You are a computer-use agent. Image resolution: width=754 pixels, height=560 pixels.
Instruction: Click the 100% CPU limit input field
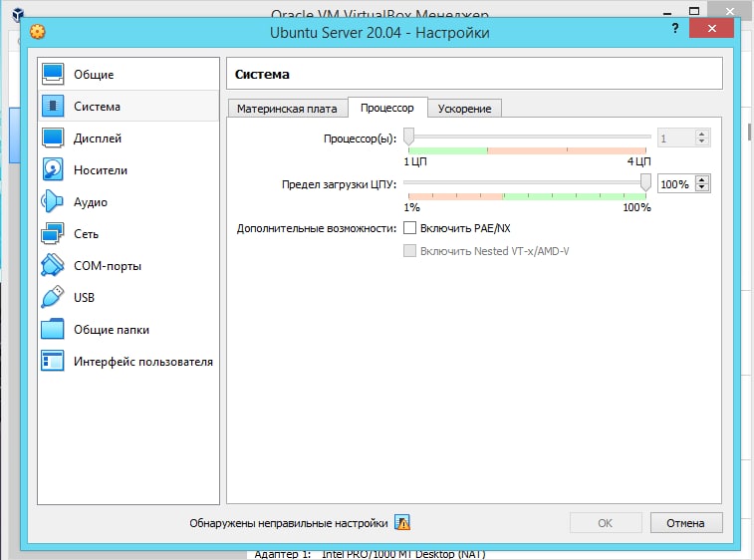coord(676,183)
